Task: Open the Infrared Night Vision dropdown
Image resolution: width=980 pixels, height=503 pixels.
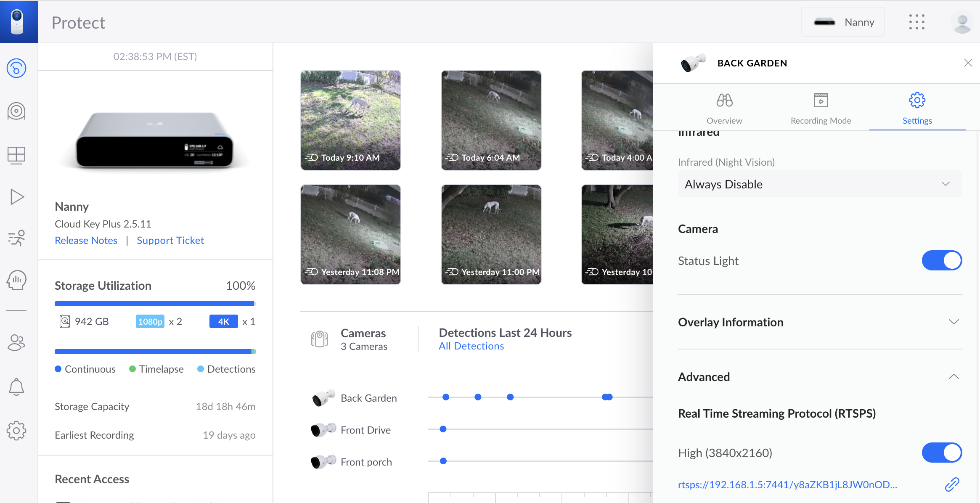Action: pyautogui.click(x=819, y=184)
